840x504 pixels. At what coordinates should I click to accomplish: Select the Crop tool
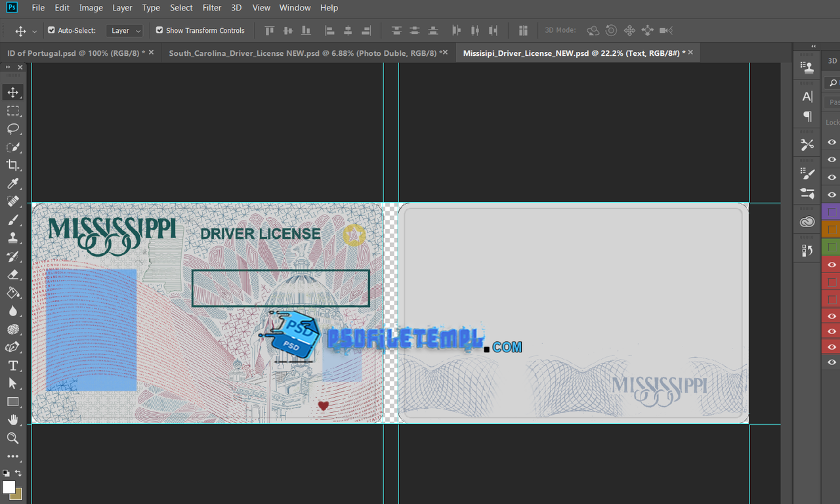click(13, 165)
